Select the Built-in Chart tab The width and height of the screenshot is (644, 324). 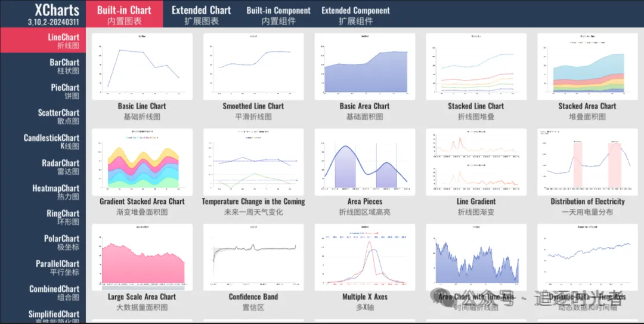(x=125, y=14)
